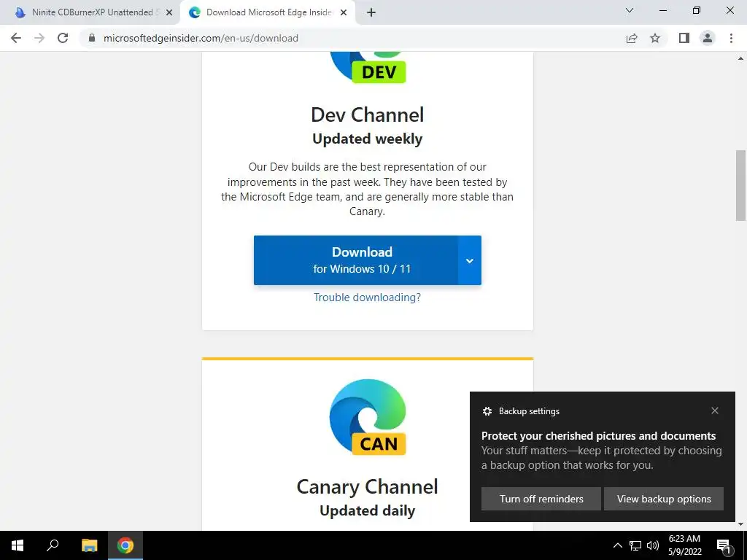Close the Ninite CDBurnerXP tab
Image resolution: width=747 pixels, height=560 pixels.
tap(169, 12)
